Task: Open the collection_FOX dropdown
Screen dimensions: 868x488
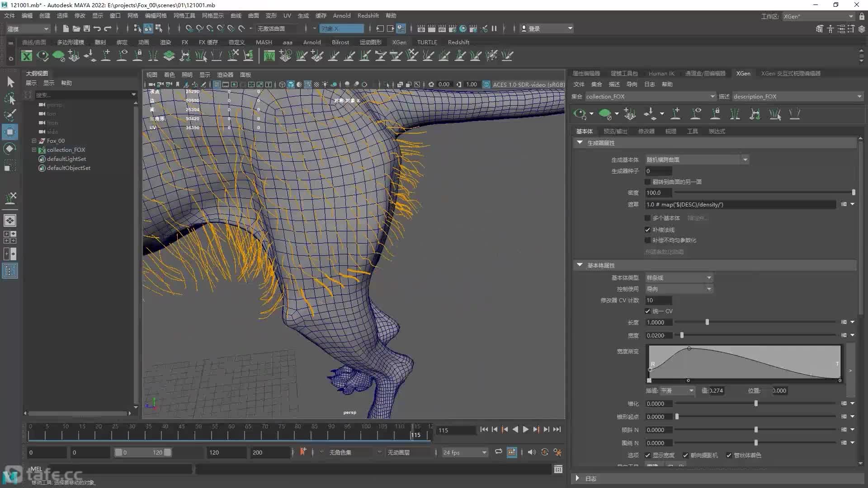Action: (651, 96)
